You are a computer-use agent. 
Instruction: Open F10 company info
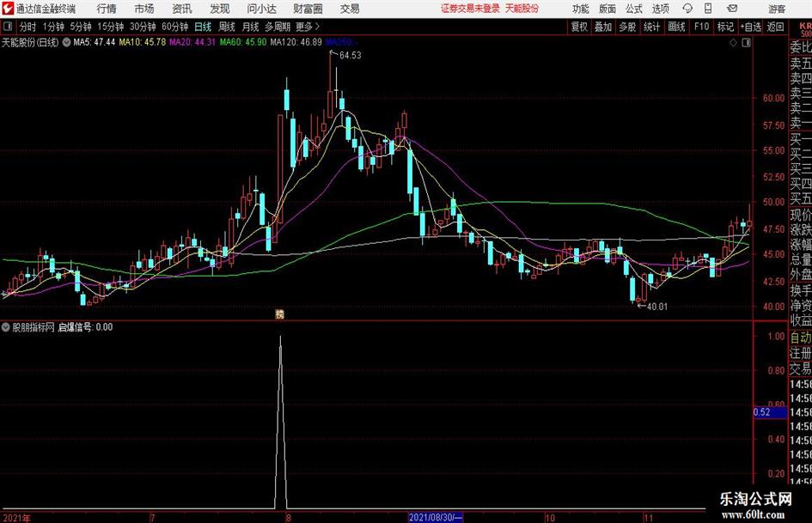[x=702, y=27]
